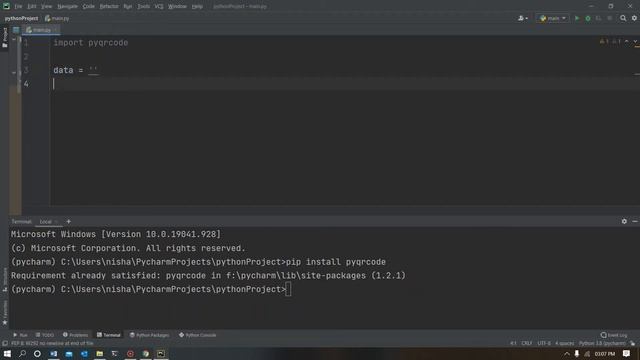The image size is (640, 360).
Task: Open the Help menu
Action: coord(197,7)
